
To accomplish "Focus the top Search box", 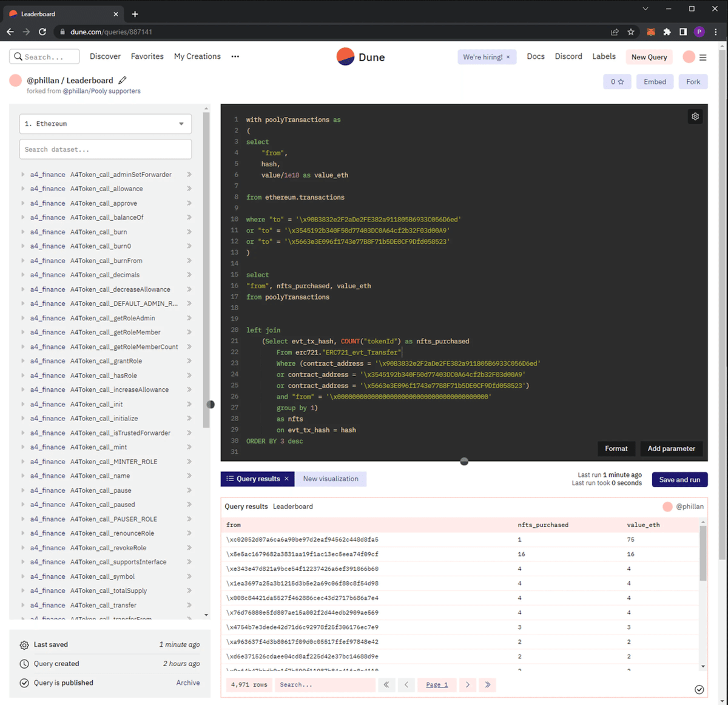I will click(x=44, y=56).
